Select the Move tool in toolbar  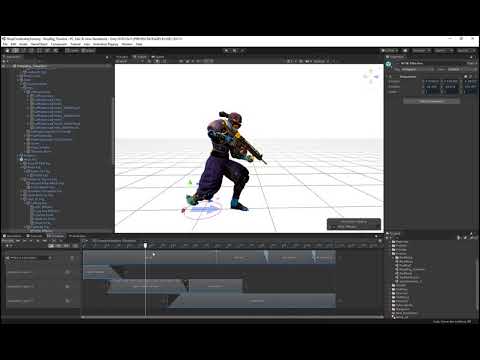click(15, 51)
